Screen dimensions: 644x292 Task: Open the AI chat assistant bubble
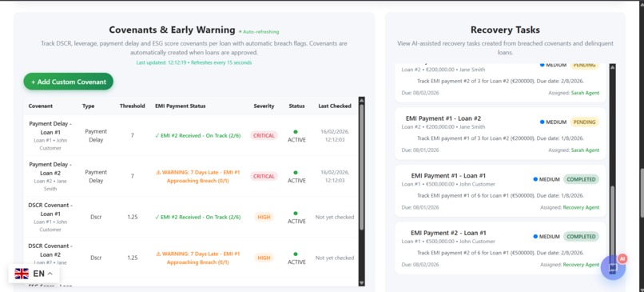click(613, 268)
